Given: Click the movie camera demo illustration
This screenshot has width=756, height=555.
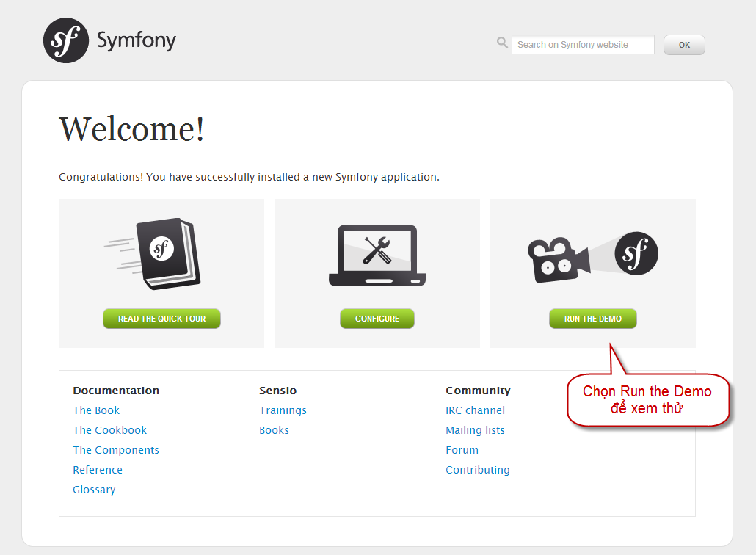Looking at the screenshot, I should click(x=593, y=256).
